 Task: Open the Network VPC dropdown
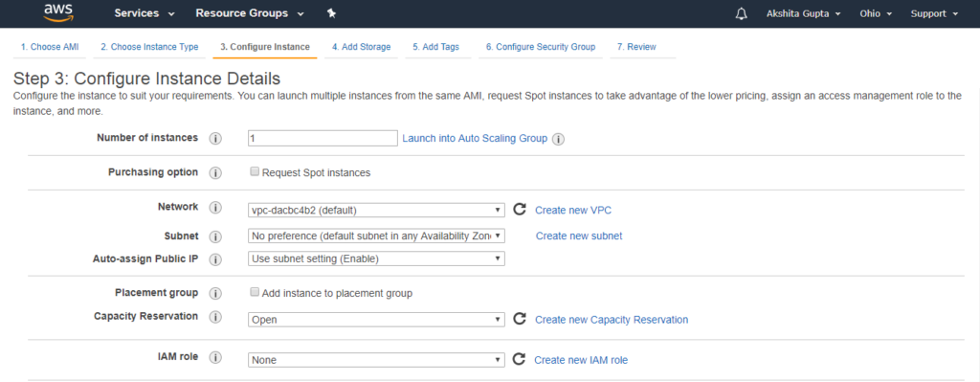[376, 210]
